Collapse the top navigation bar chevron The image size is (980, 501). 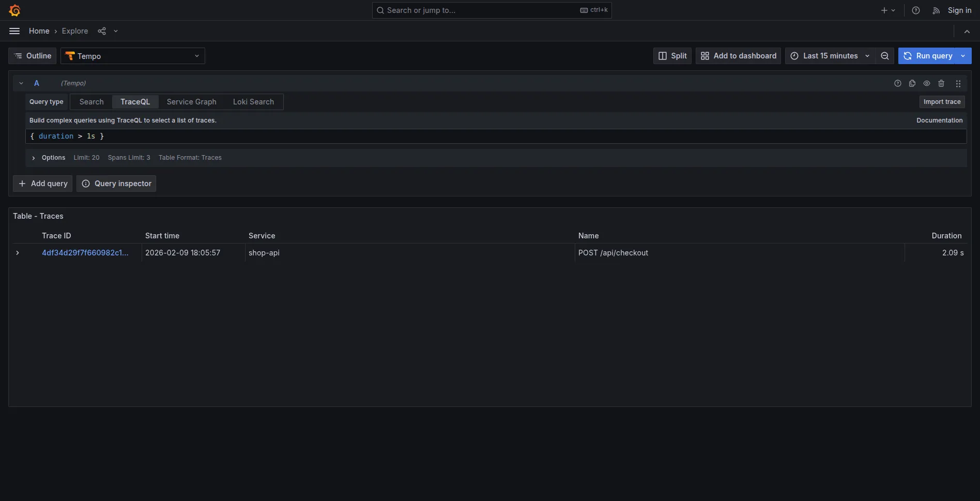[967, 31]
